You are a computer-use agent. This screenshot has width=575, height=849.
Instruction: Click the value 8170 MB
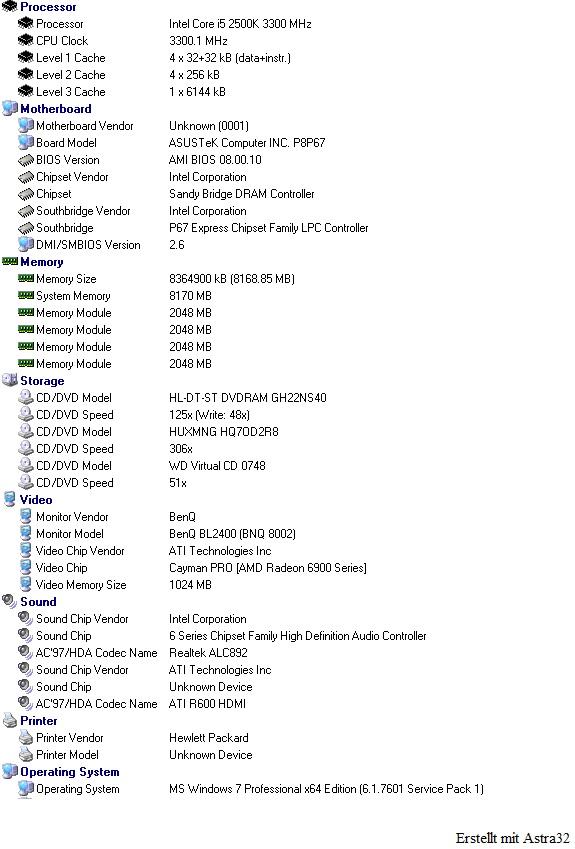tap(190, 296)
